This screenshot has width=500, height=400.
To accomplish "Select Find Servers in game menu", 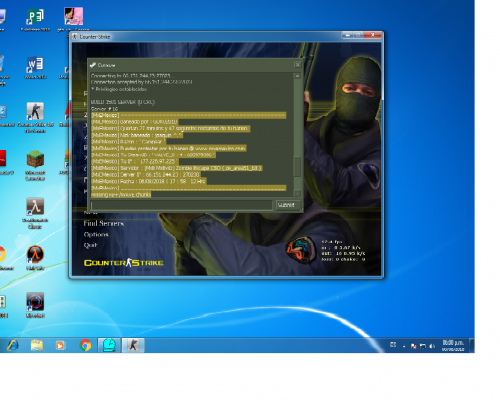I will [x=103, y=223].
